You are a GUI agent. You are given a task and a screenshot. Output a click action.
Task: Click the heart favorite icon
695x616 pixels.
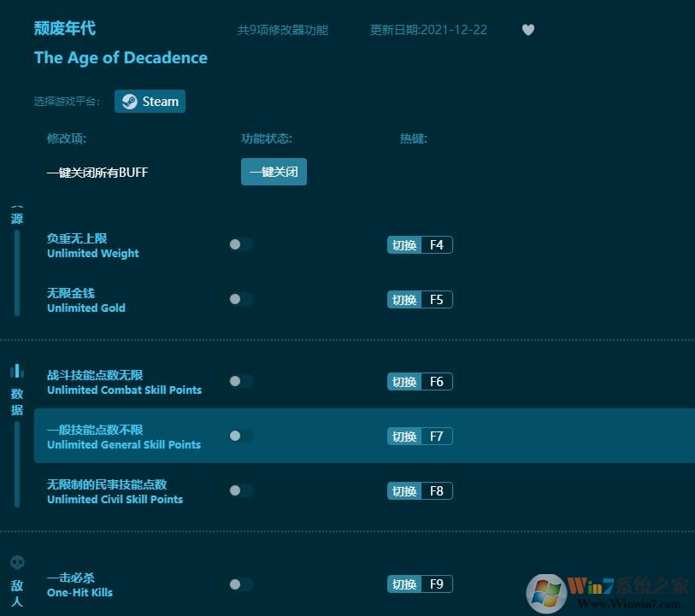(x=528, y=30)
